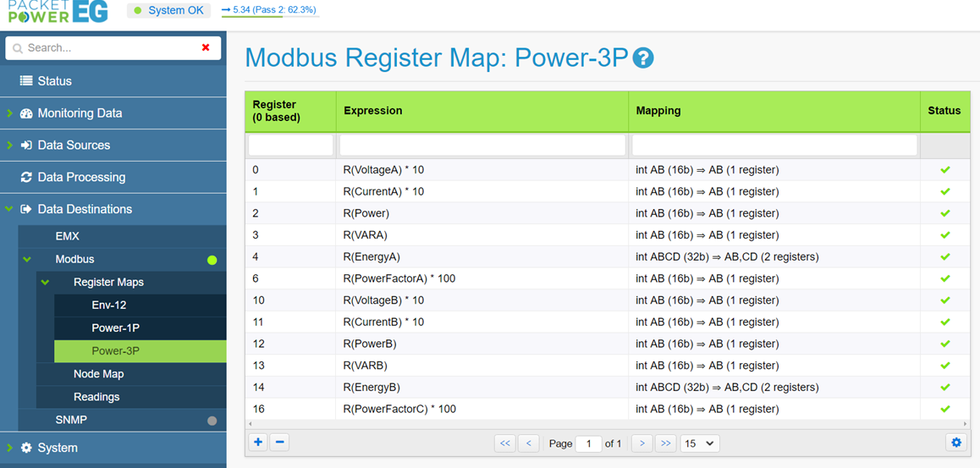Collapse the Register Maps tree node
This screenshot has width=980, height=468.
(46, 283)
